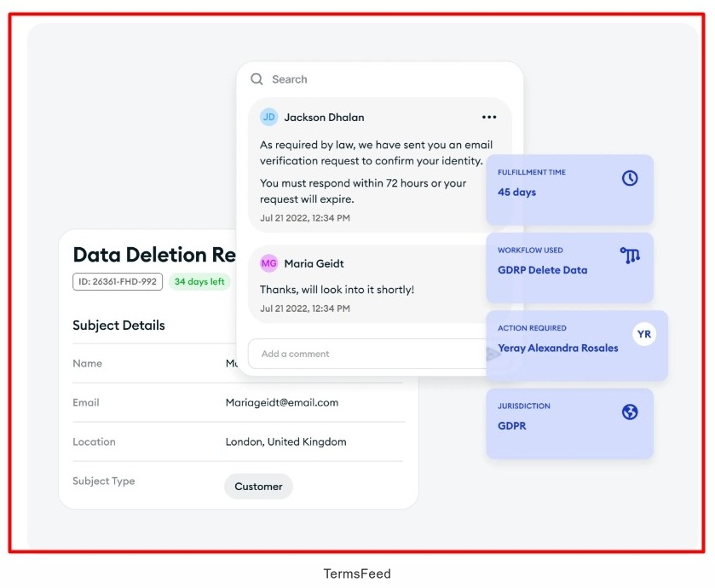
Task: Open the 45 days fulfillment time card
Action: pos(569,190)
